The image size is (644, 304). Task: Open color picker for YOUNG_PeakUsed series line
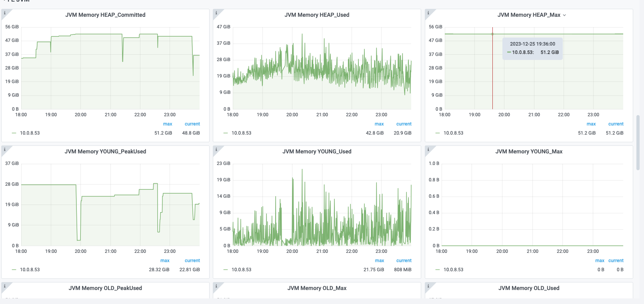14,270
